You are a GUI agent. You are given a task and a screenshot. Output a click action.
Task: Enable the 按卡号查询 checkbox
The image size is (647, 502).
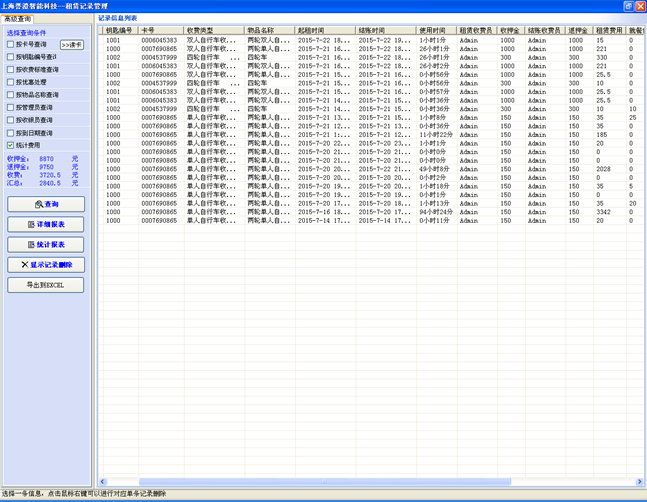(x=11, y=45)
